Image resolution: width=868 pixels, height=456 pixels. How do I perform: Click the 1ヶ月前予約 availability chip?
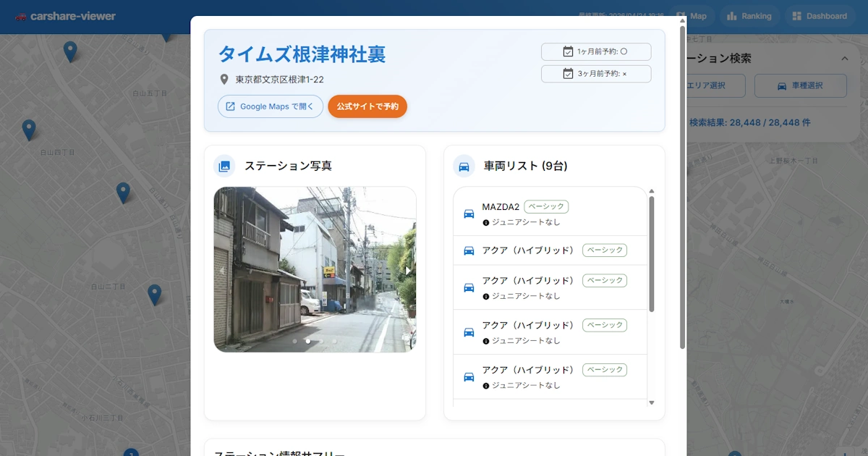pyautogui.click(x=596, y=51)
